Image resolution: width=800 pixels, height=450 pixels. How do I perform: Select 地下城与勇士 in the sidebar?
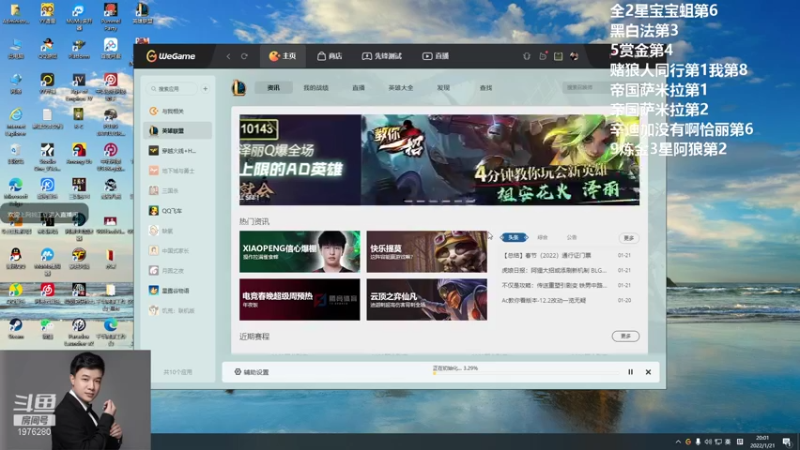(x=178, y=171)
